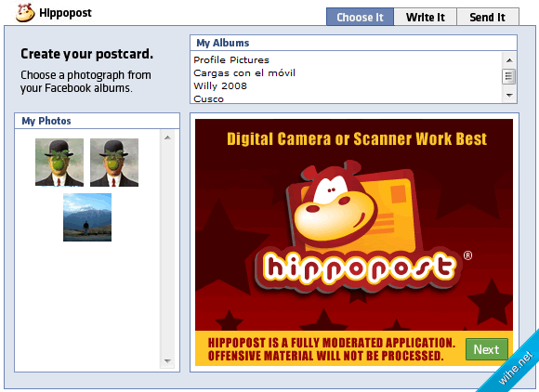Switch to the Choose It tab
Screen dimensions: 539x392
point(360,17)
